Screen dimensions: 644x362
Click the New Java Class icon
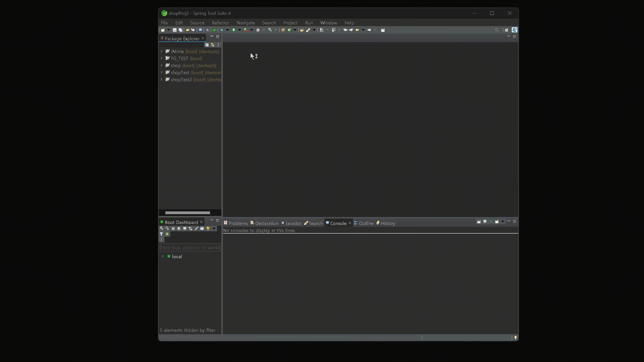coord(289,30)
